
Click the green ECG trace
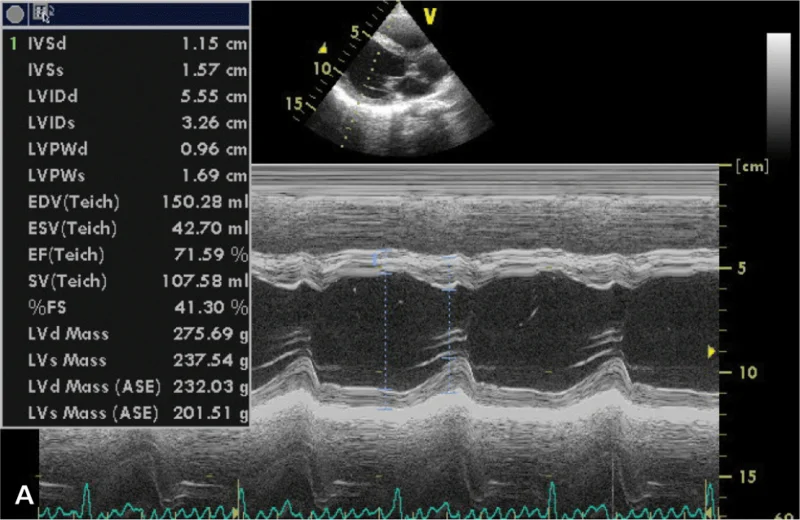tap(379, 503)
